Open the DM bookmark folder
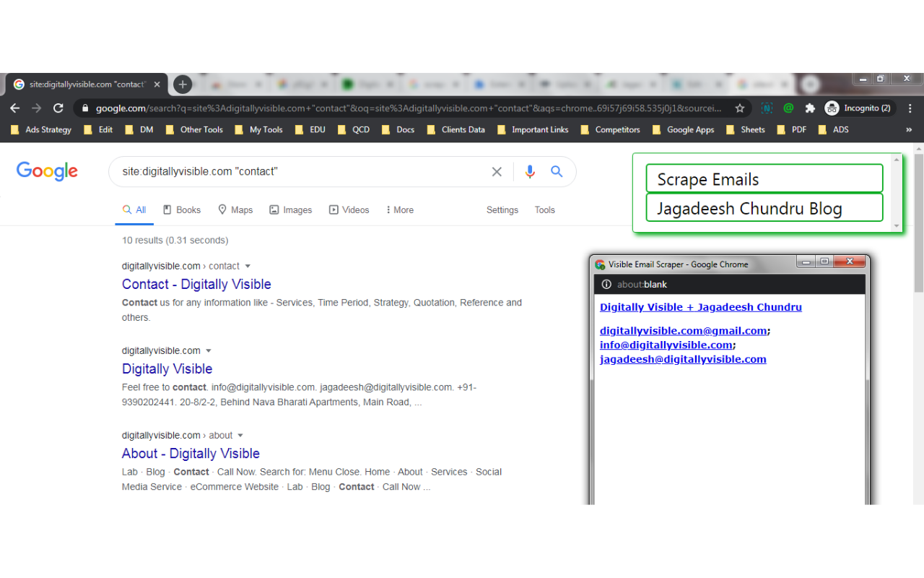This screenshot has height=578, width=924. (x=139, y=130)
